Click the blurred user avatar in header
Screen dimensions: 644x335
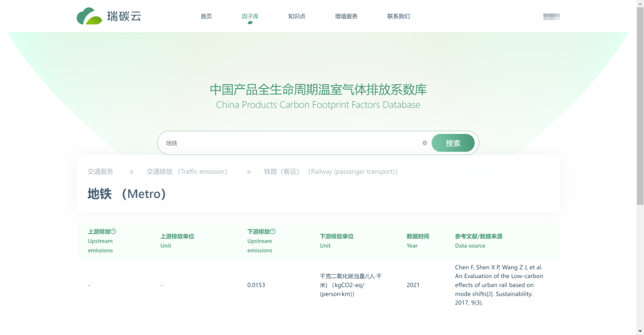point(551,17)
